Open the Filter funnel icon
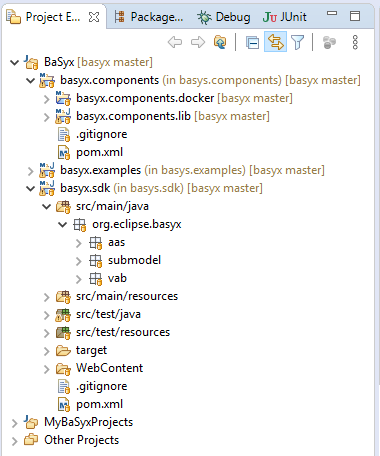 (x=297, y=43)
